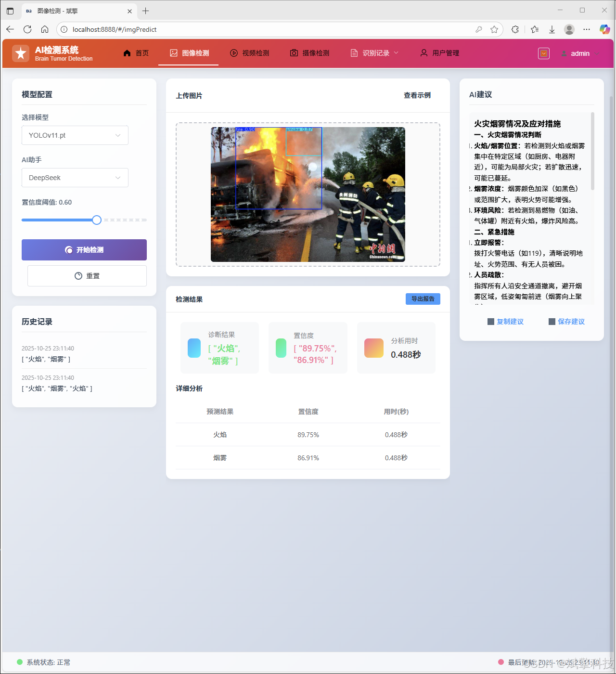616x674 pixels.
Task: Click the document icon next to 识别记录
Action: click(354, 53)
